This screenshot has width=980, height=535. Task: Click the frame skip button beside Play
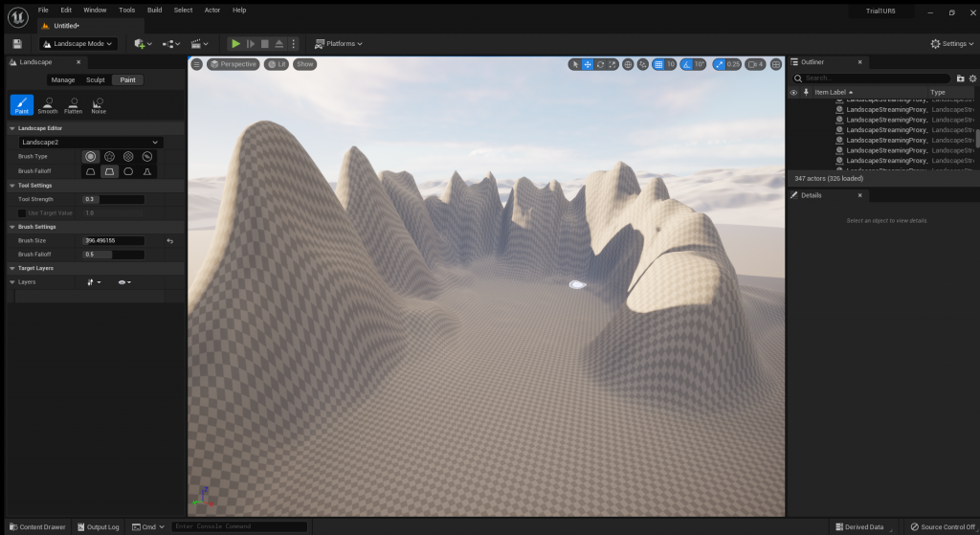[x=251, y=44]
